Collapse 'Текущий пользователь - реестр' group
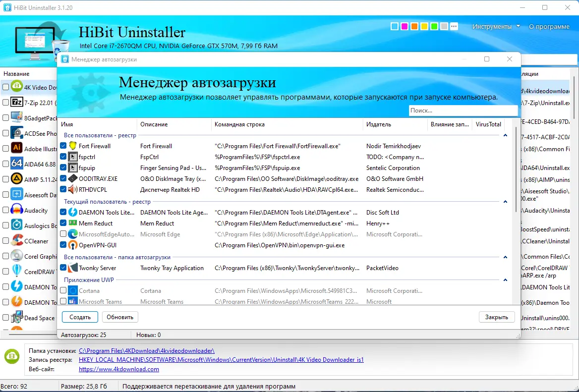Viewport: 579px width, 392px height. pos(505,202)
